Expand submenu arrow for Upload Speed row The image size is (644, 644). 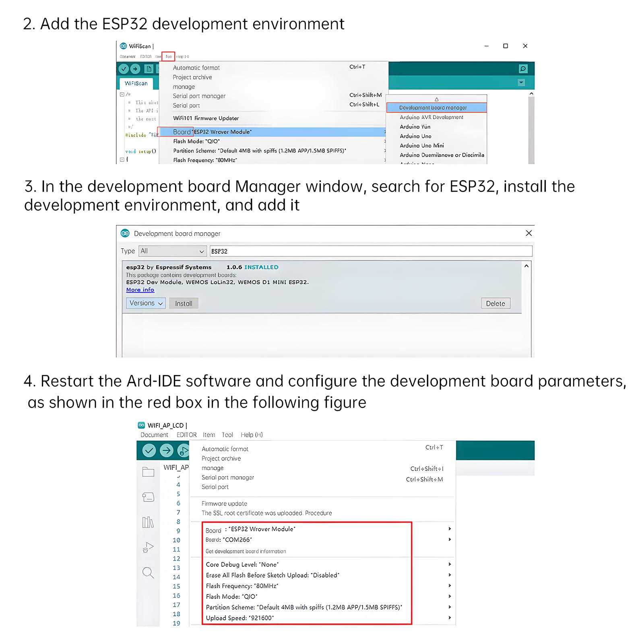click(450, 617)
